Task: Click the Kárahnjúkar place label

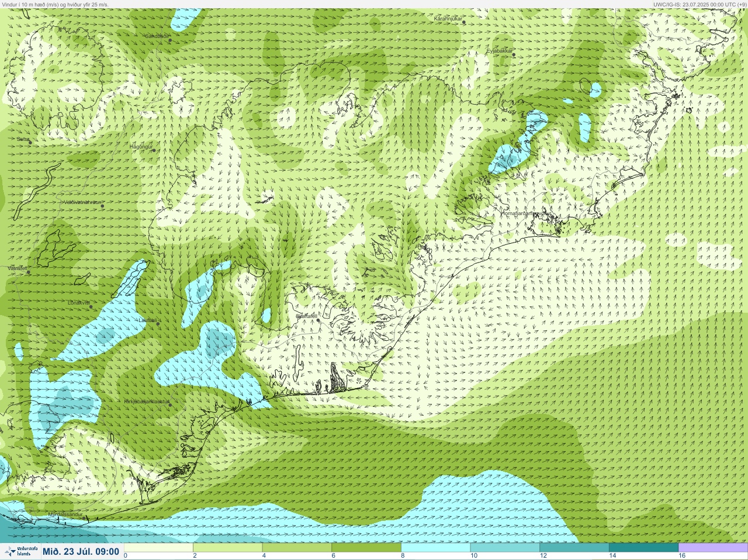Action: pos(449,19)
